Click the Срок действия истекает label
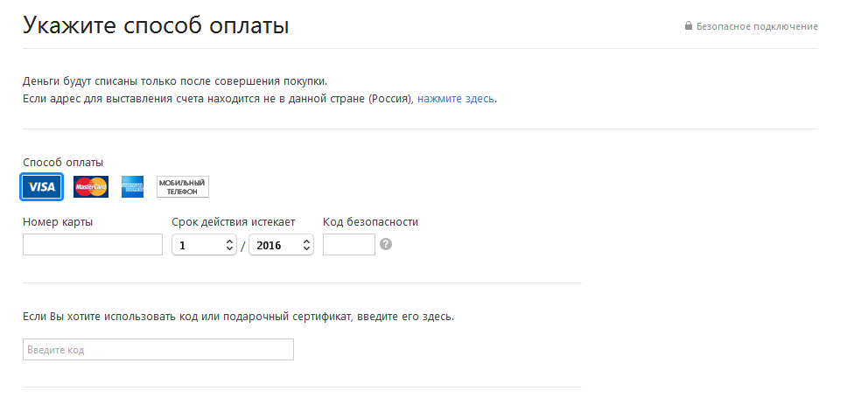This screenshot has height=398, width=868. point(233,221)
